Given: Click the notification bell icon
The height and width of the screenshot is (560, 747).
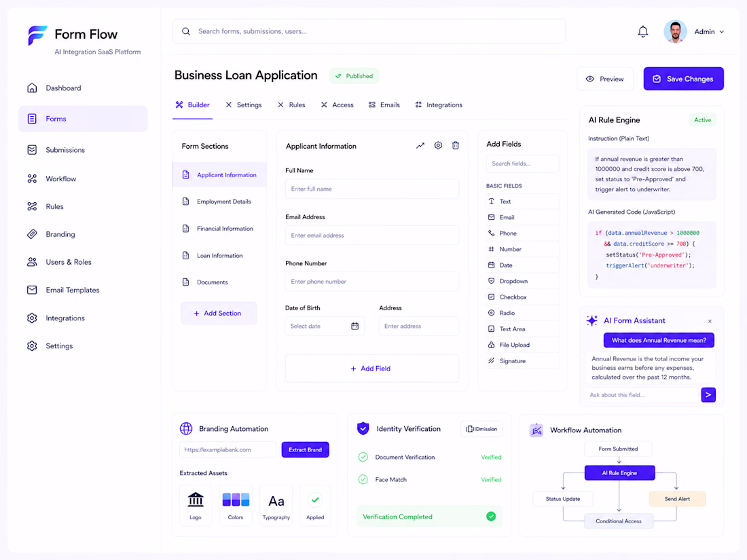Looking at the screenshot, I should point(642,31).
